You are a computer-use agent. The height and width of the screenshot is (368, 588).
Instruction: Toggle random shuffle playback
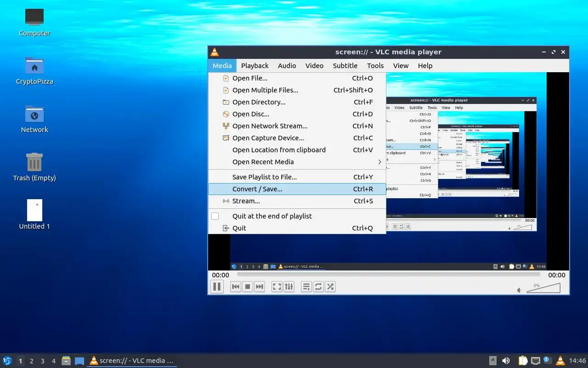tap(330, 287)
